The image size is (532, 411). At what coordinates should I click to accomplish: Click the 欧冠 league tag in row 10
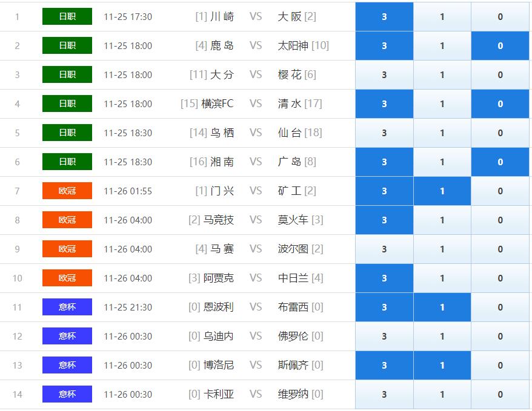point(67,278)
